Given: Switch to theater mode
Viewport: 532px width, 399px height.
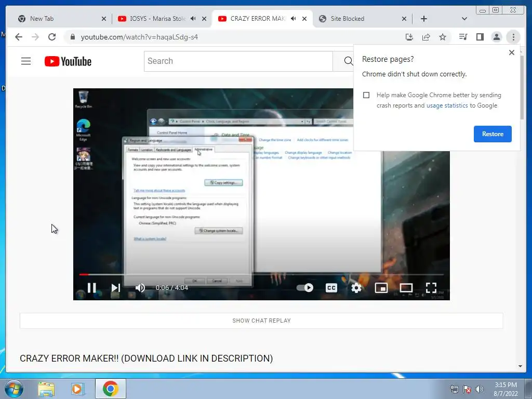Looking at the screenshot, I should click(x=406, y=288).
